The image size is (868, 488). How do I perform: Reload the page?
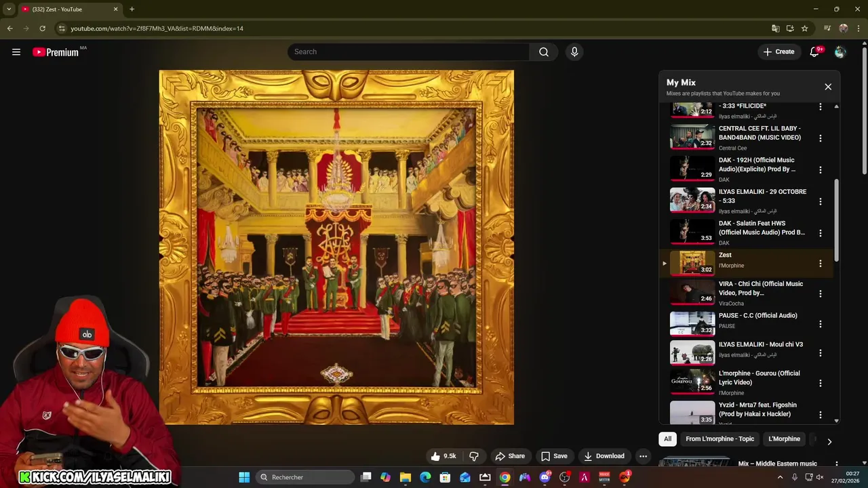click(x=42, y=28)
